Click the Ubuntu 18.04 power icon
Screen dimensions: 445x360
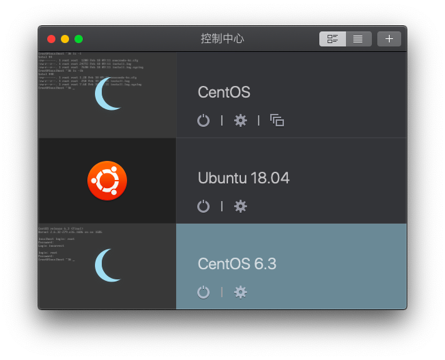(203, 206)
